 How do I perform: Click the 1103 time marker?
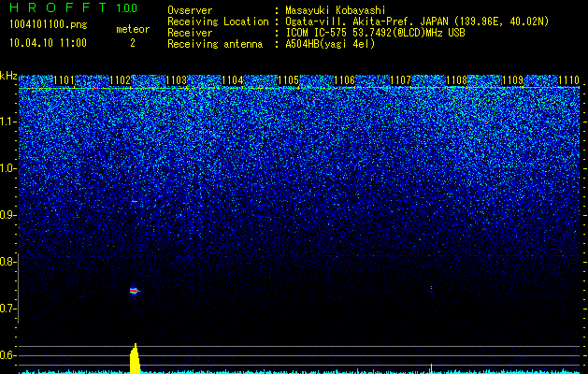pyautogui.click(x=176, y=79)
